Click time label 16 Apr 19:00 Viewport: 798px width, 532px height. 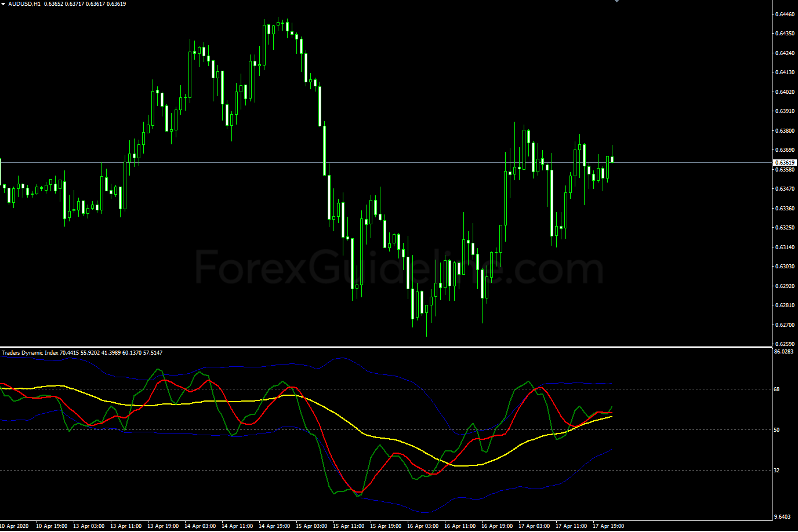[497, 526]
